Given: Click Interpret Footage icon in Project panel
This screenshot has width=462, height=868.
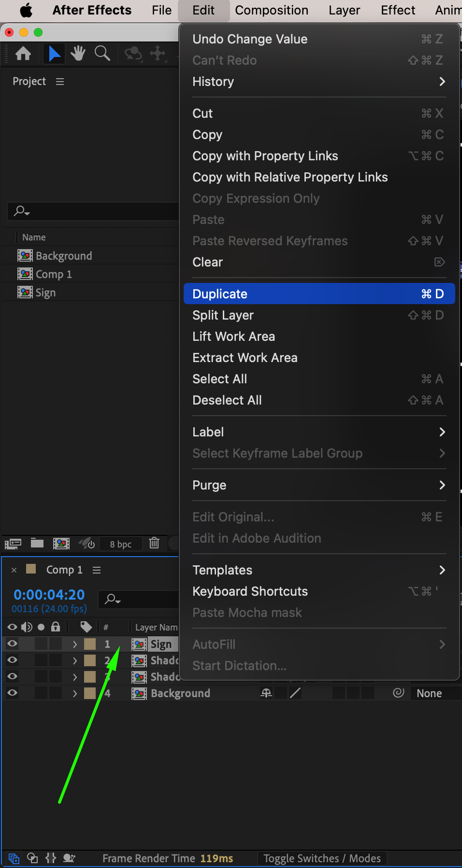Looking at the screenshot, I should pyautogui.click(x=13, y=544).
